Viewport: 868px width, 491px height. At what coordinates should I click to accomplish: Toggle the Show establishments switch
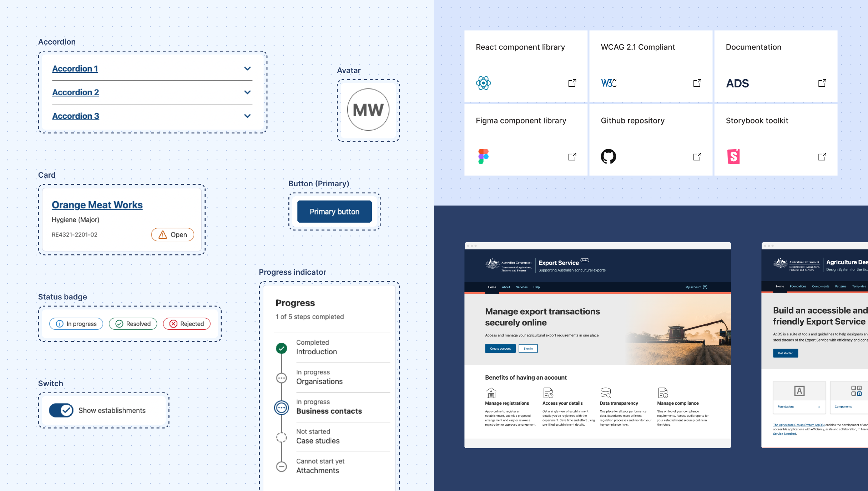61,410
